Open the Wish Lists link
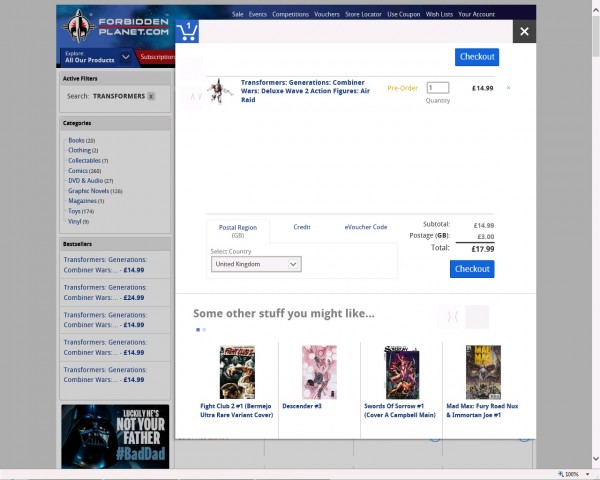The width and height of the screenshot is (600, 480). [x=439, y=14]
